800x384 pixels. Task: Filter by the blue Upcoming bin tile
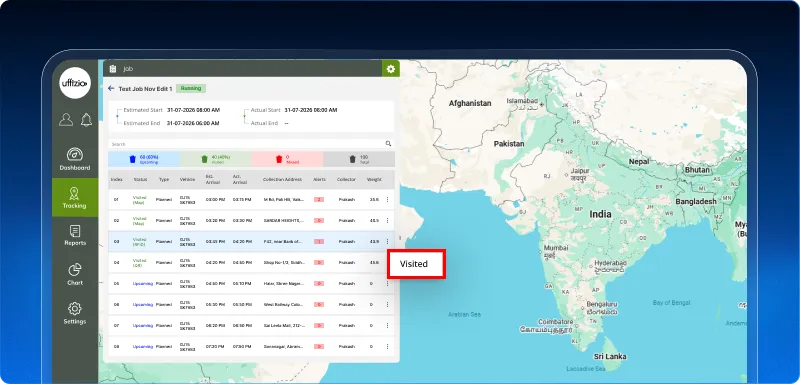coord(144,159)
